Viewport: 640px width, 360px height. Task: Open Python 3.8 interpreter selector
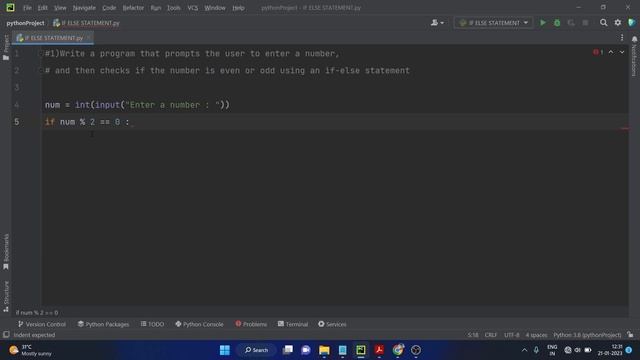587,335
